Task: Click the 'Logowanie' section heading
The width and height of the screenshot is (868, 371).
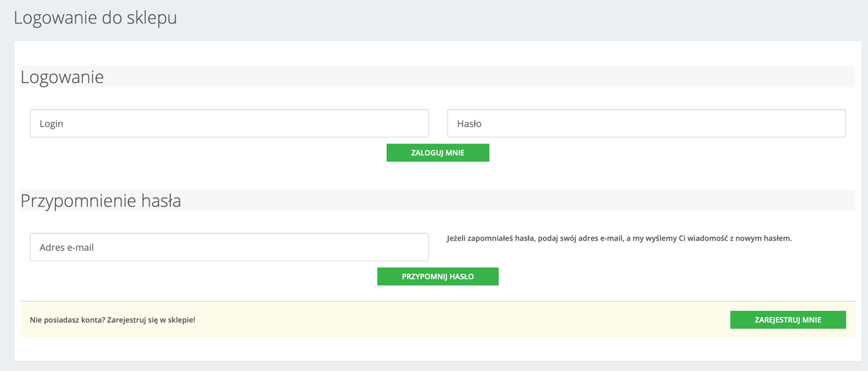Action: coord(62,77)
